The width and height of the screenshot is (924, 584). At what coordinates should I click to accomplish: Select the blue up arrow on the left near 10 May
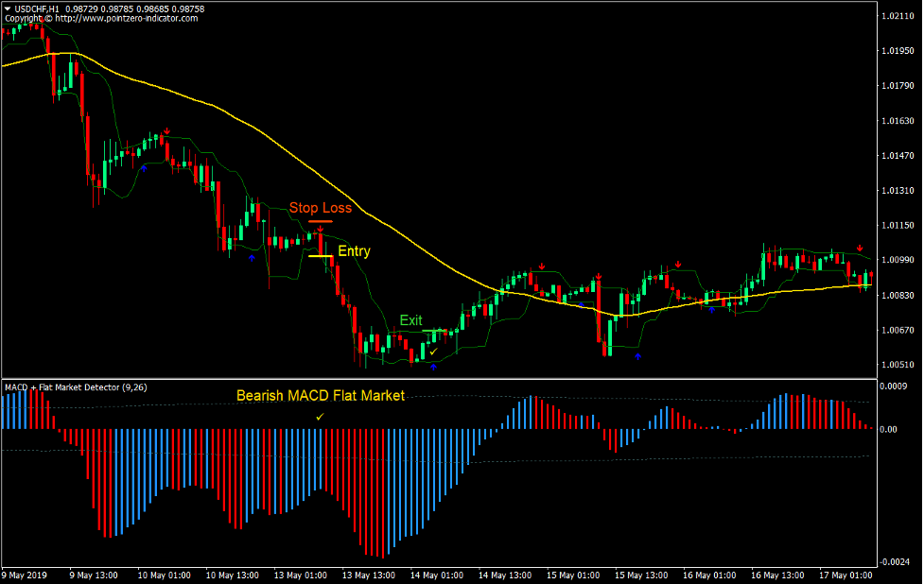point(144,170)
